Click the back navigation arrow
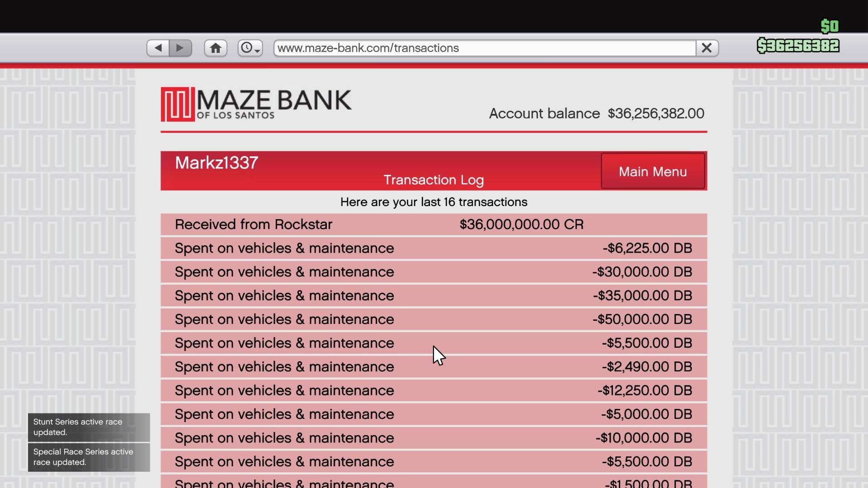 (157, 47)
